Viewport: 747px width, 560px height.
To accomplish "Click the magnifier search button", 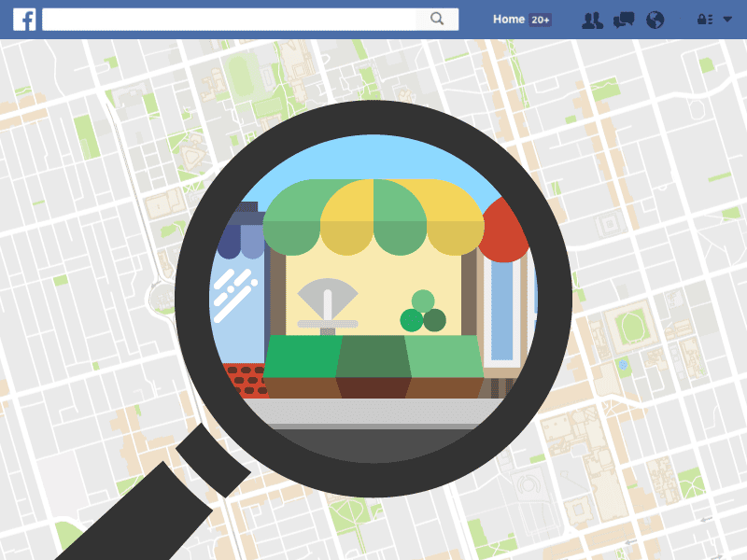I will pyautogui.click(x=437, y=19).
